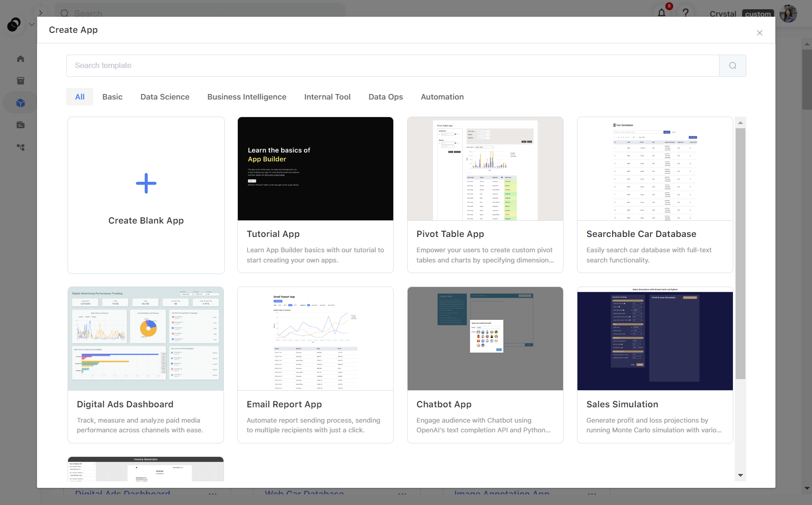Open the folder stack icon in sidebar
The height and width of the screenshot is (505, 812).
pyautogui.click(x=20, y=125)
